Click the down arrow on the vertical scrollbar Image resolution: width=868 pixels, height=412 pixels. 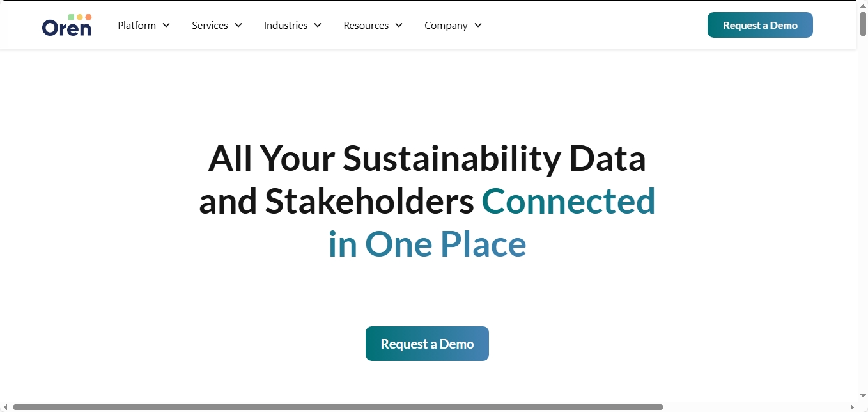pyautogui.click(x=863, y=396)
